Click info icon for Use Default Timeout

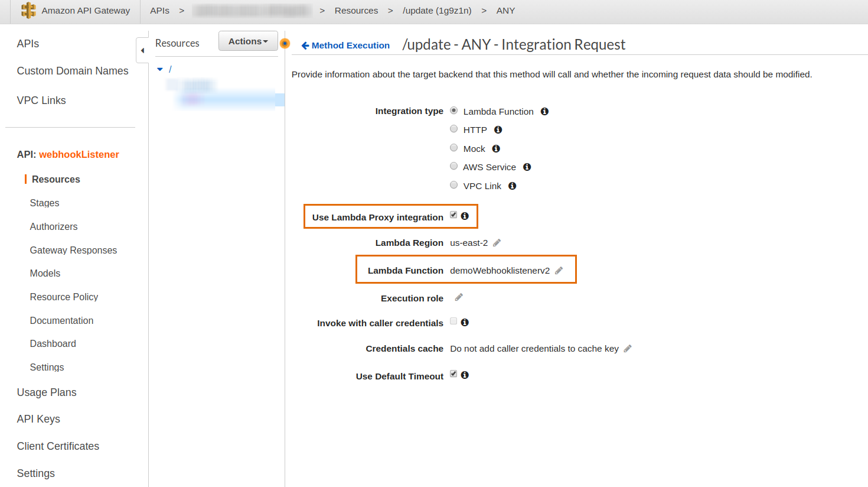[x=465, y=375]
